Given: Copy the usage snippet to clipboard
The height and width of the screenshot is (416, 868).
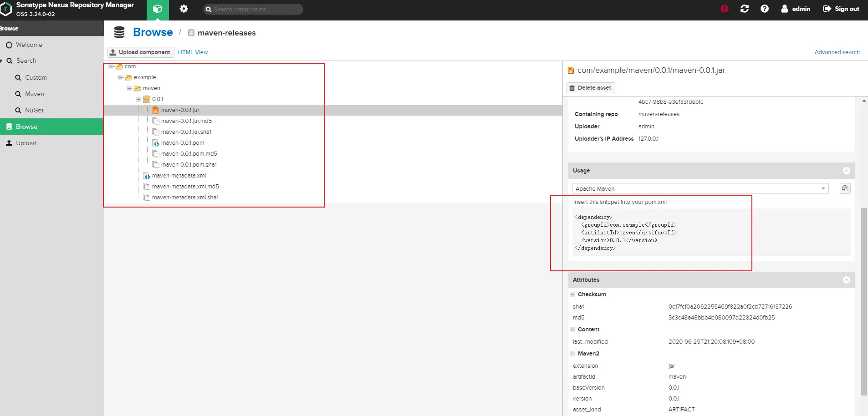Looking at the screenshot, I should click(845, 188).
